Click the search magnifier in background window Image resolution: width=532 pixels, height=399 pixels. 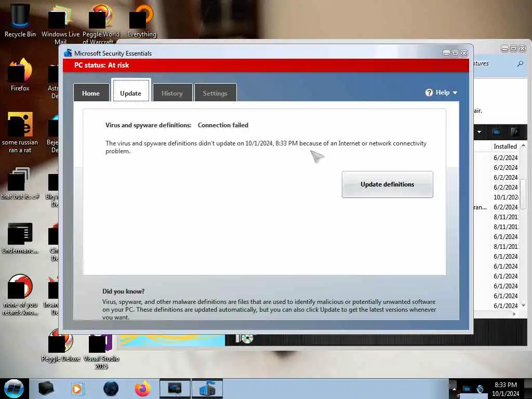pos(520,63)
